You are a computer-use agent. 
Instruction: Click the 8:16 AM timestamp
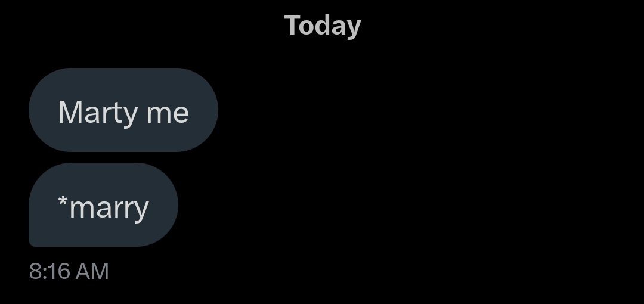point(69,272)
